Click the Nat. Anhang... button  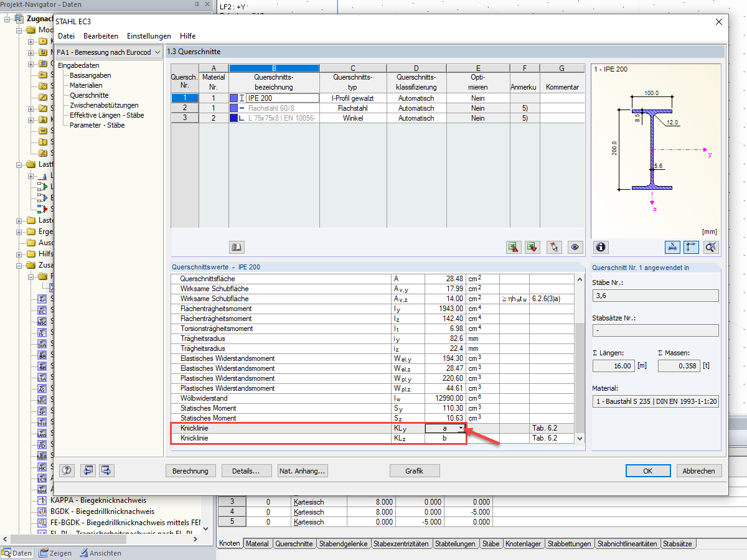(x=303, y=471)
